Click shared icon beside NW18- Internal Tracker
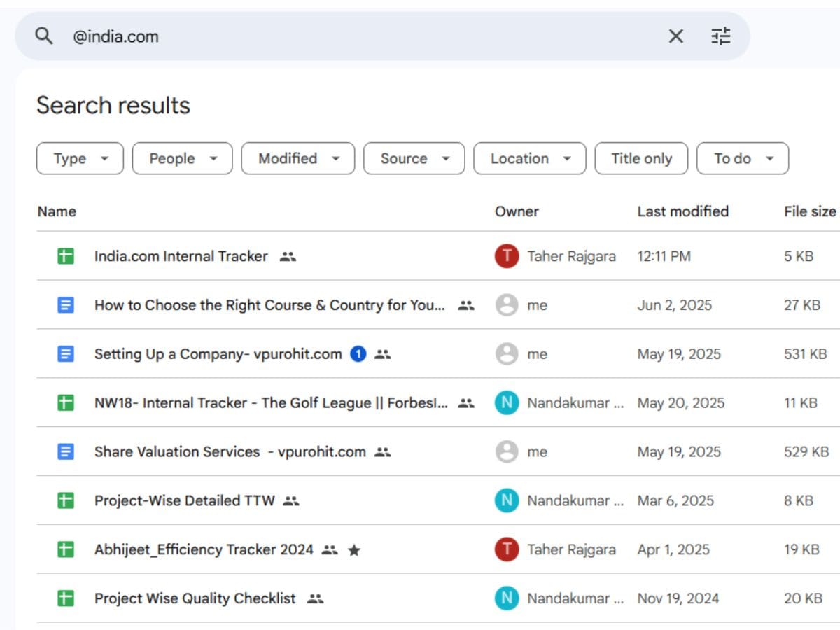Screen dimensions: 840x630 click(466, 404)
